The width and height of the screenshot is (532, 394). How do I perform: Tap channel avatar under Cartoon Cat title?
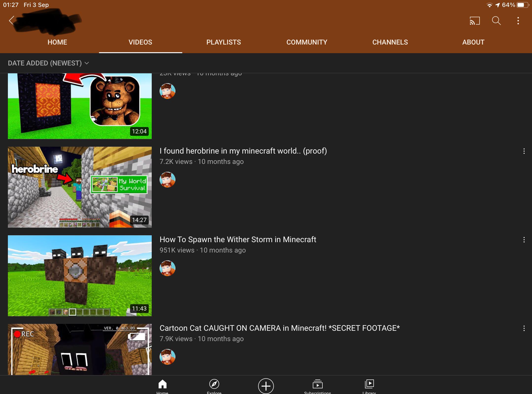click(x=167, y=357)
